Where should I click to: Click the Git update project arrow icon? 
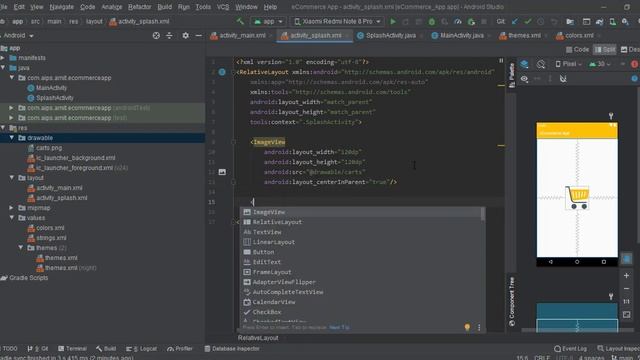click(515, 21)
